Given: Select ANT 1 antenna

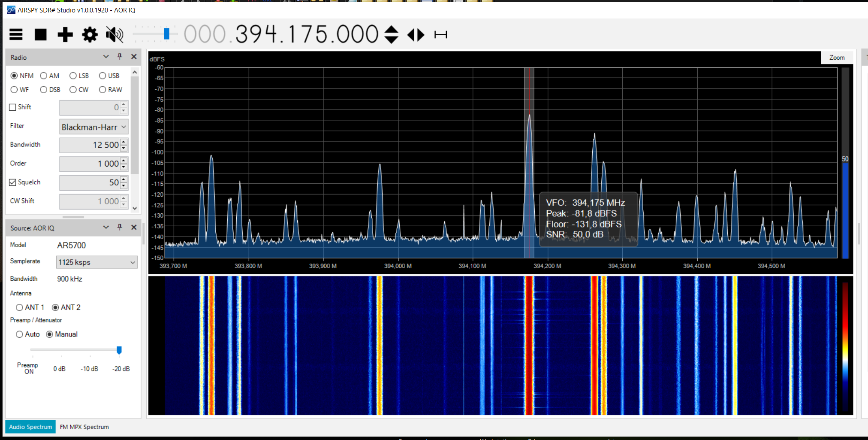Looking at the screenshot, I should pyautogui.click(x=20, y=308).
